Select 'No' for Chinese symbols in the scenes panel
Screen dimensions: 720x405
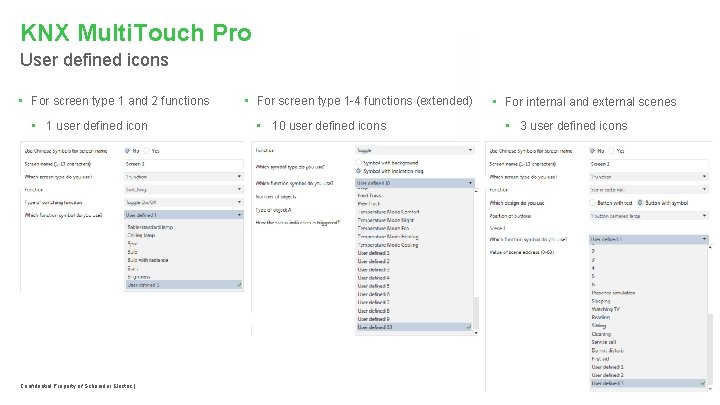point(592,151)
